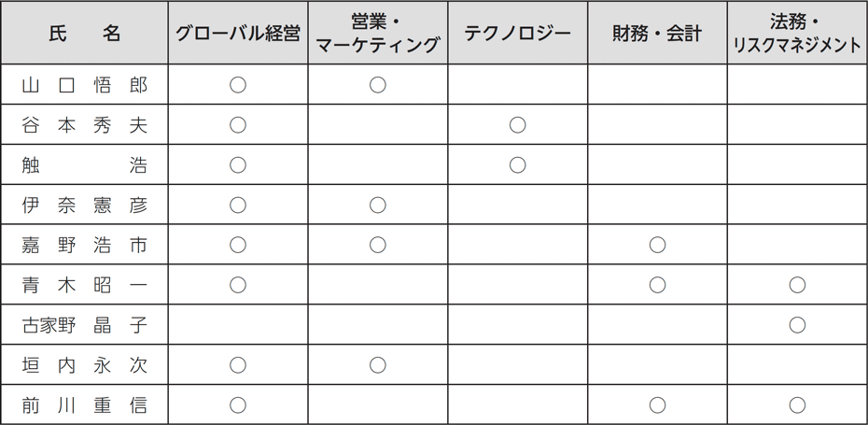Click 青木昭一's 法務・リスクマネジメント circle
Viewport: 868px width, 425px height.
[x=797, y=285]
